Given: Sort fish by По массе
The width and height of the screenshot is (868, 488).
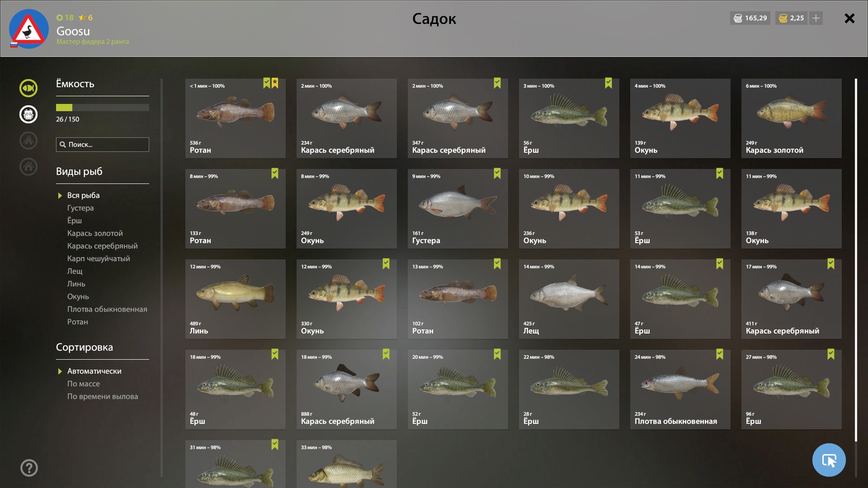Looking at the screenshot, I should click(84, 384).
